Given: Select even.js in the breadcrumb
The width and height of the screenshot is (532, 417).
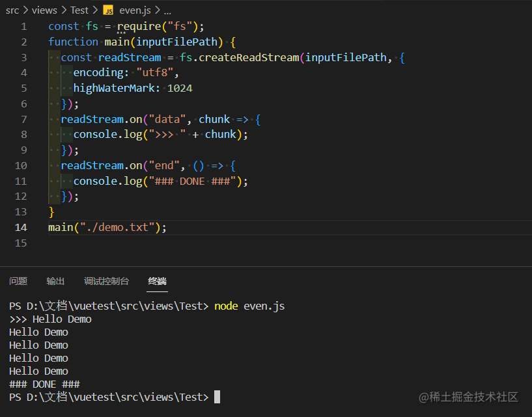Looking at the screenshot, I should click(x=135, y=10).
